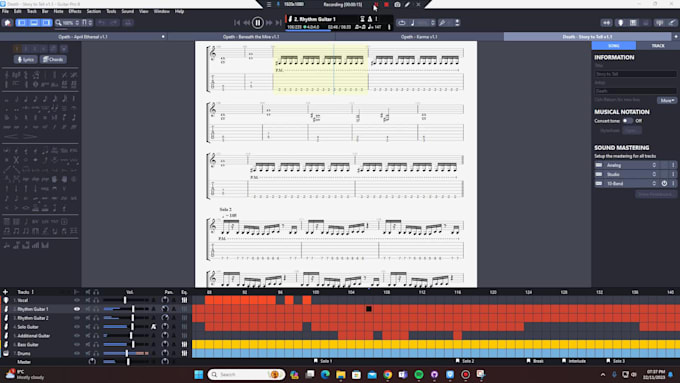Toggle visibility of Drums track
Screen dimensions: 680x383
77,354
